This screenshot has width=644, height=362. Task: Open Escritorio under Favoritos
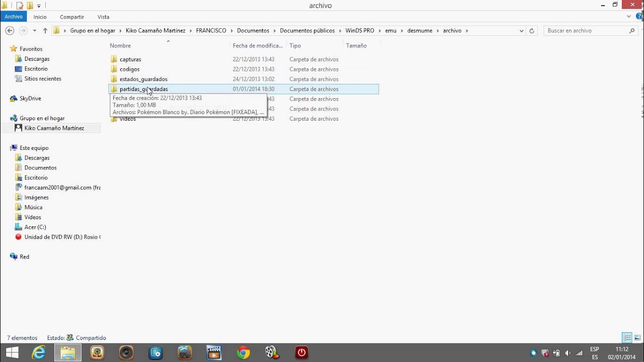[x=36, y=69]
